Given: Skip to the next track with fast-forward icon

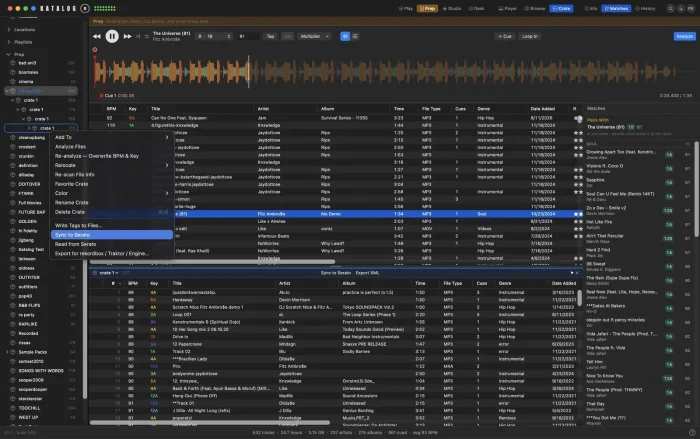Looking at the screenshot, I should [127, 36].
